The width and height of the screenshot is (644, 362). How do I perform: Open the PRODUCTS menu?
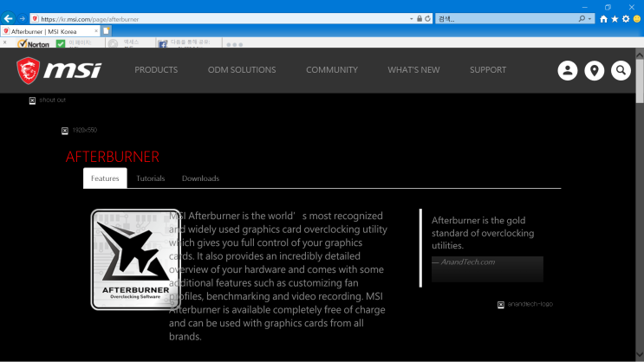[156, 70]
